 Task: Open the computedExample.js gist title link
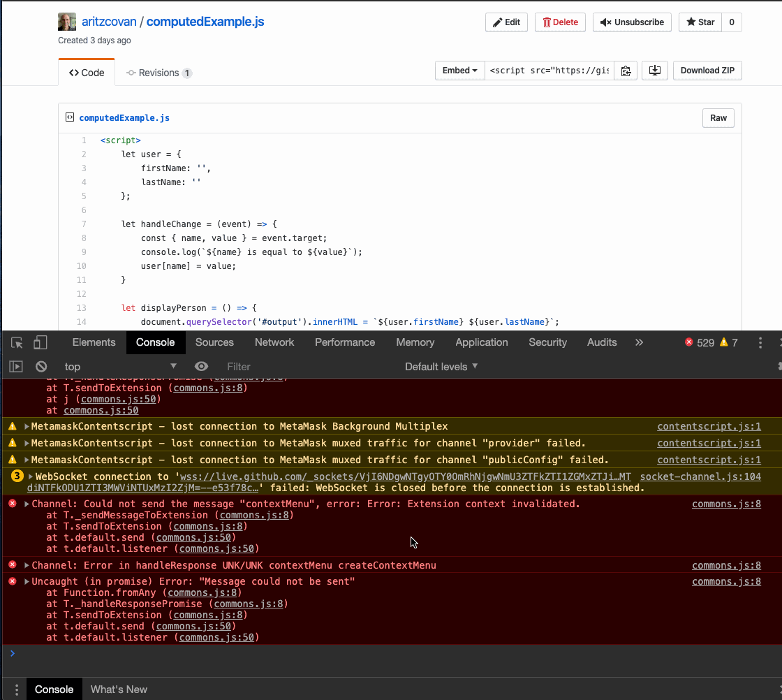point(205,22)
